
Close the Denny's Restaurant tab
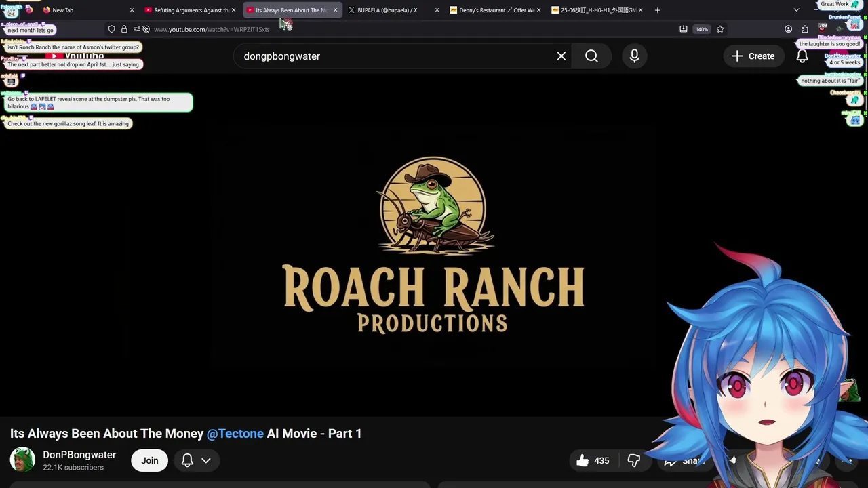click(x=538, y=10)
